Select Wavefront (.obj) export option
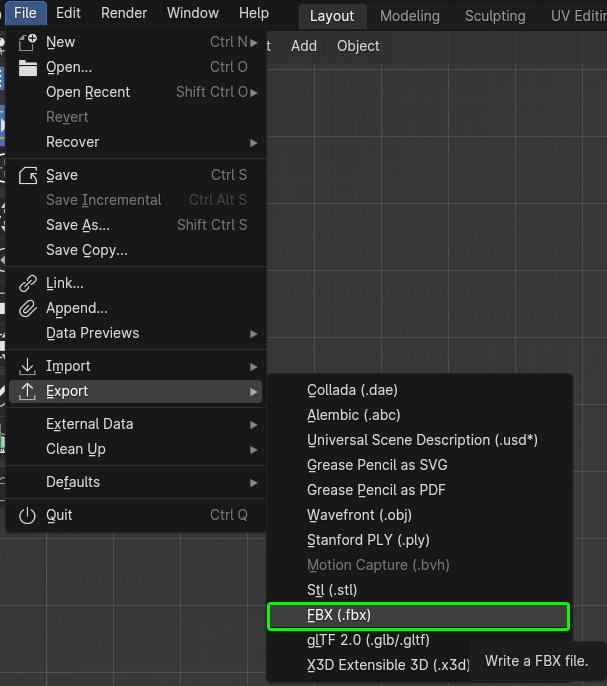This screenshot has width=607, height=686. [359, 515]
